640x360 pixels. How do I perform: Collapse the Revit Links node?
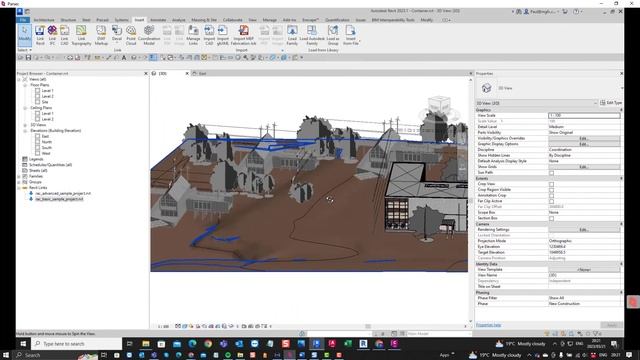click(19, 188)
